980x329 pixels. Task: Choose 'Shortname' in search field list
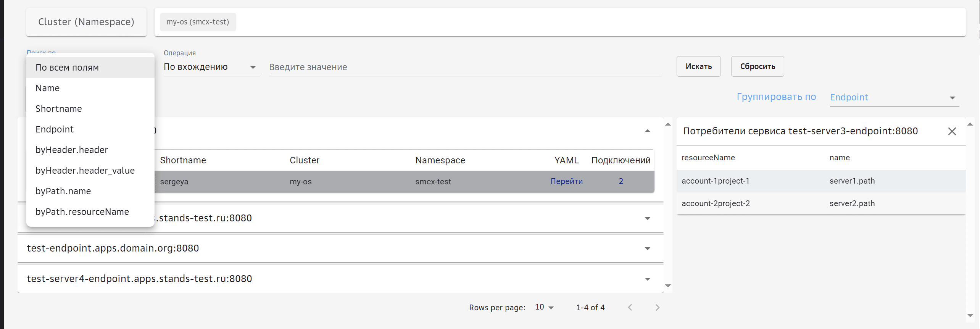pyautogui.click(x=59, y=109)
